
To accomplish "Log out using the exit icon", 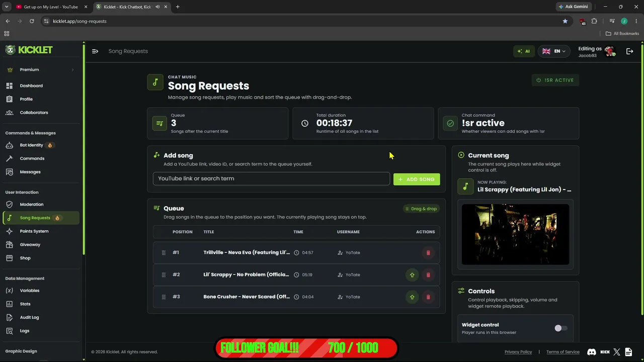I will [629, 51].
